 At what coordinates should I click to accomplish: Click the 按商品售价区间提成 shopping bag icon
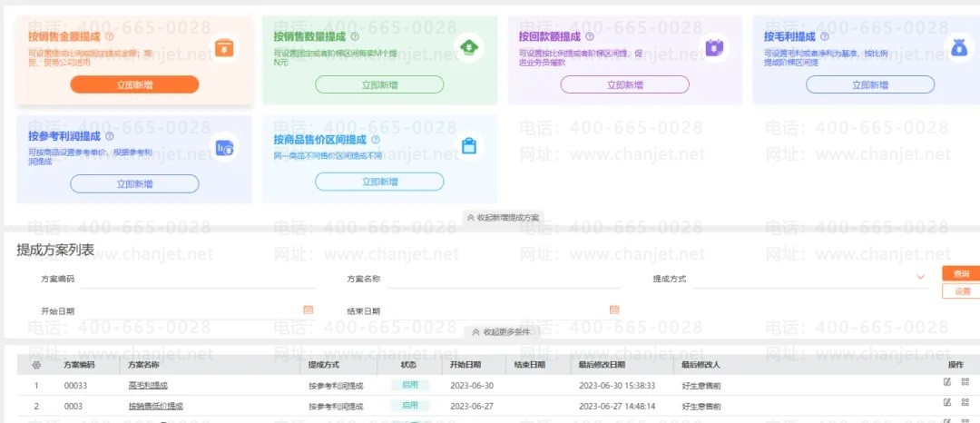point(469,146)
